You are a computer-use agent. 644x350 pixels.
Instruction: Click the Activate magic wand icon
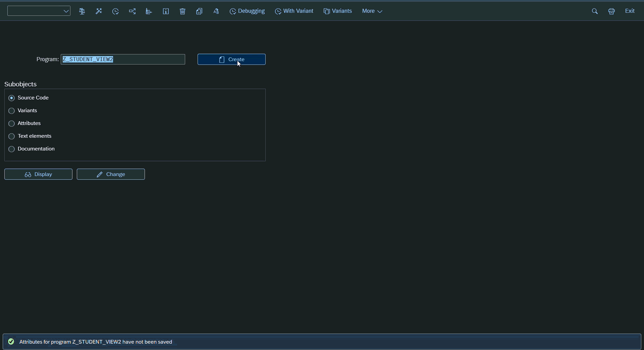[x=99, y=11]
